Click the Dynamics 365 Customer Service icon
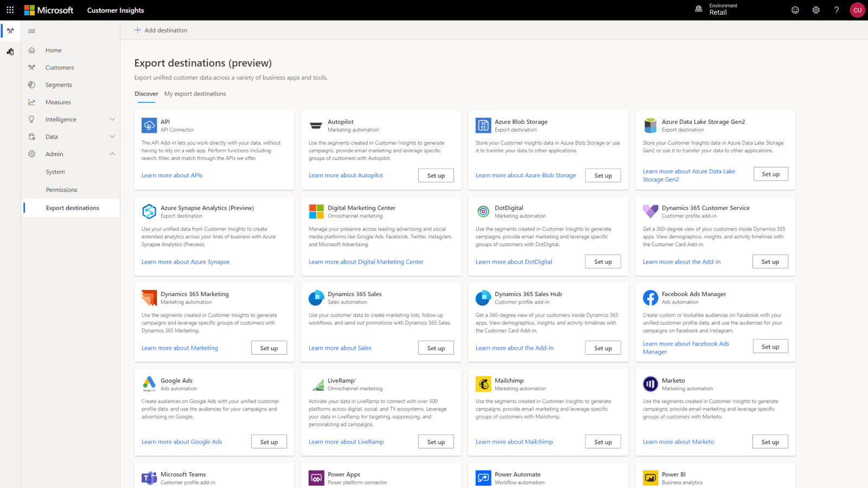The width and height of the screenshot is (868, 488). (650, 211)
